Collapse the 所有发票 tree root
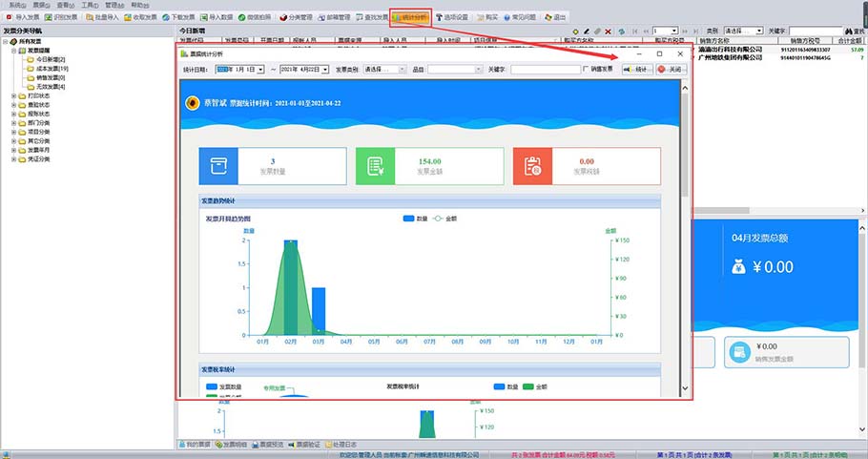The height and width of the screenshot is (459, 868). (5, 42)
